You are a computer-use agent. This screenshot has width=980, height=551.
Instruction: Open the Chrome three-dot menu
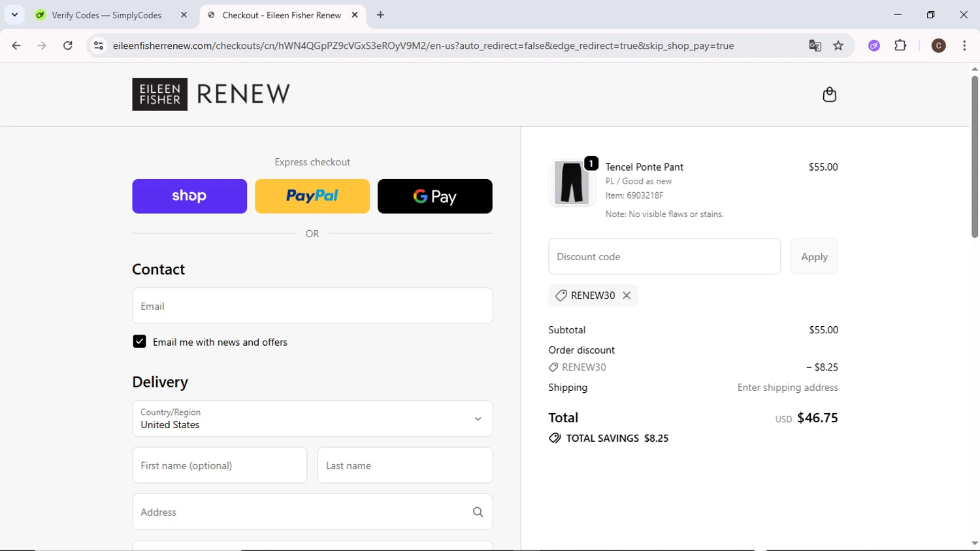[x=964, y=46]
